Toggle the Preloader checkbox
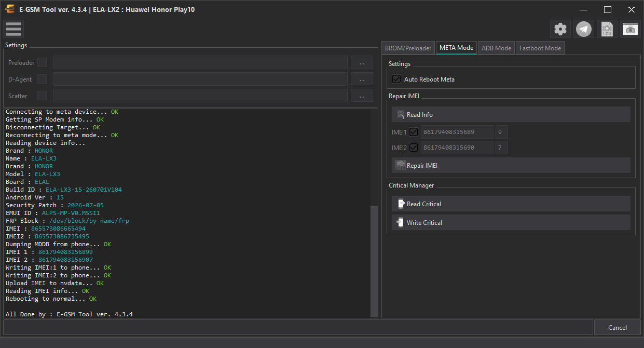Image resolution: width=644 pixels, height=348 pixels. [x=42, y=62]
